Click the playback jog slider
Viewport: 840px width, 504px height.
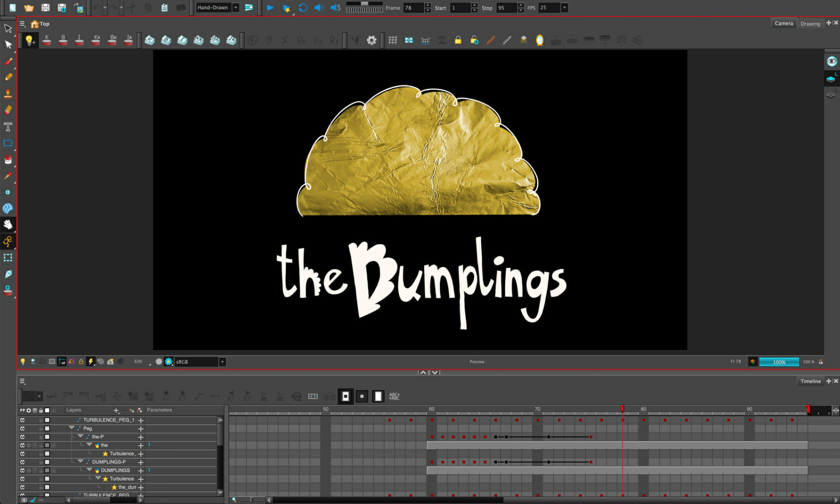point(364,7)
